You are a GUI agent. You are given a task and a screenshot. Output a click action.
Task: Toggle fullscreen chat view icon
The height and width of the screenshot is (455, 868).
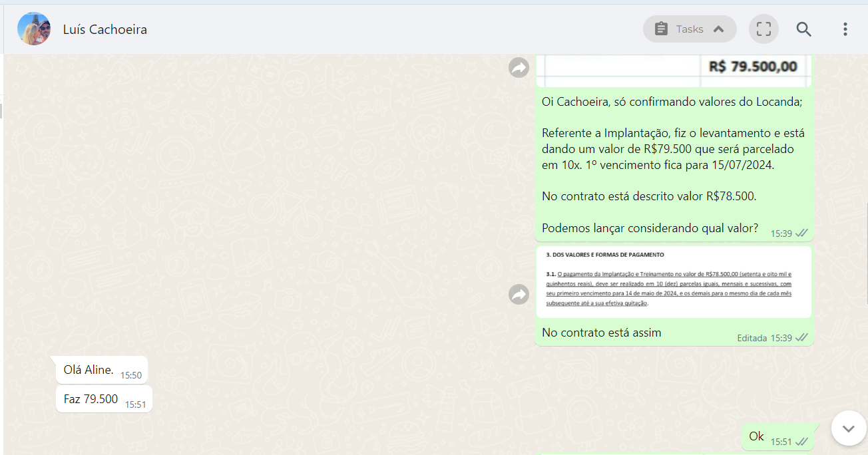coord(763,29)
